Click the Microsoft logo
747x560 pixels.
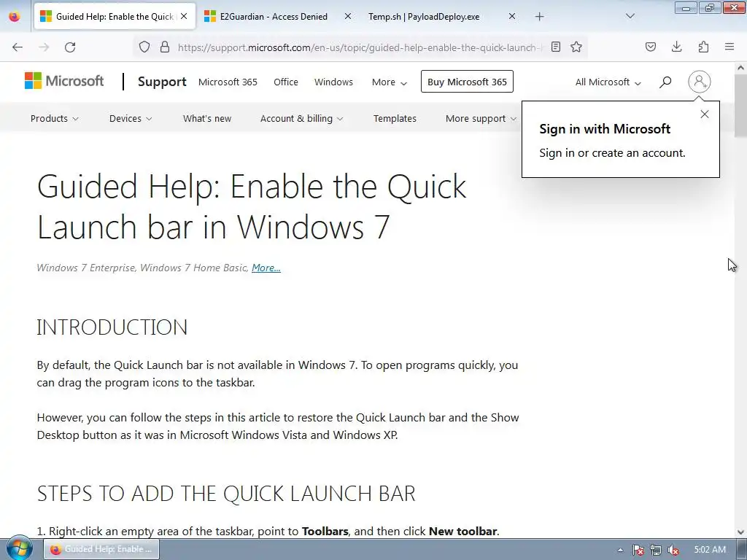(64, 81)
